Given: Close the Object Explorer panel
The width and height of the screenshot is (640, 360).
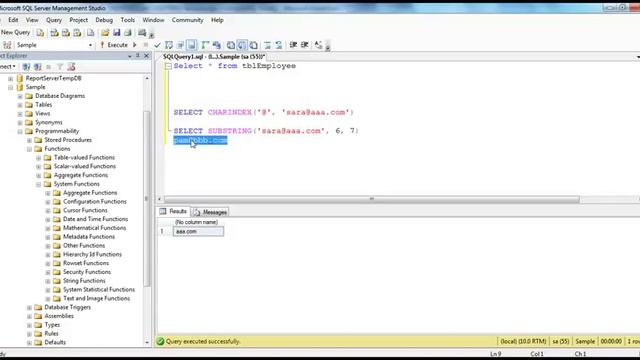Looking at the screenshot, I should tap(147, 56).
